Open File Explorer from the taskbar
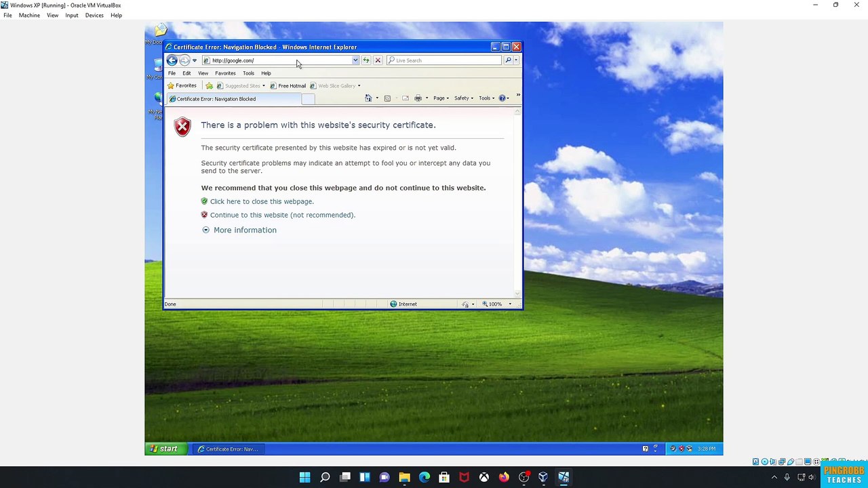 pyautogui.click(x=405, y=477)
